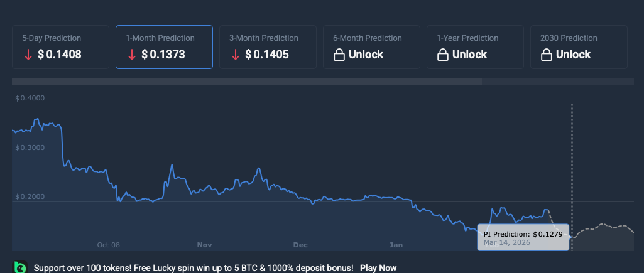Viewport: 644px width, 273px height.
Task: Click the lock icon in 2030 Prediction
Action: (x=546, y=55)
